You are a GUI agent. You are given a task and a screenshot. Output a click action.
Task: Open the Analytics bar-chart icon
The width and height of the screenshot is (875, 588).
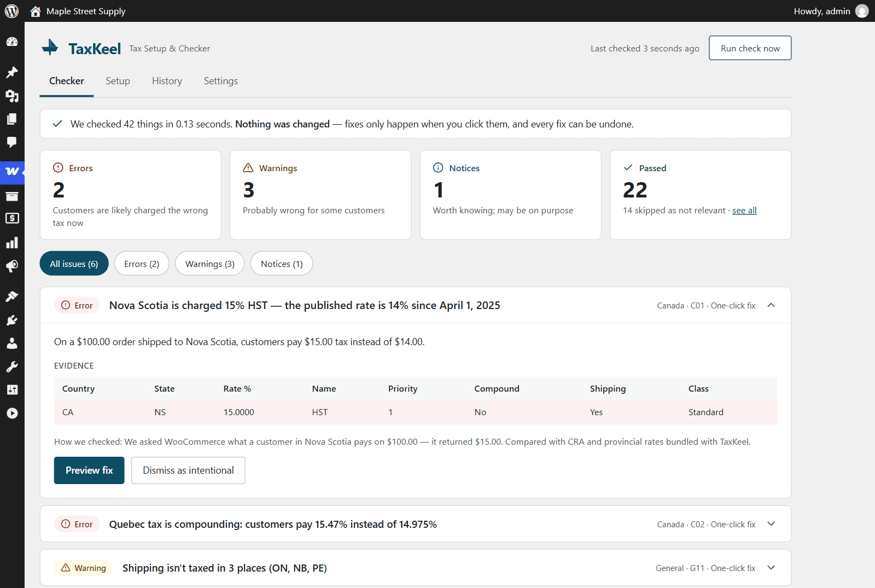pos(12,242)
